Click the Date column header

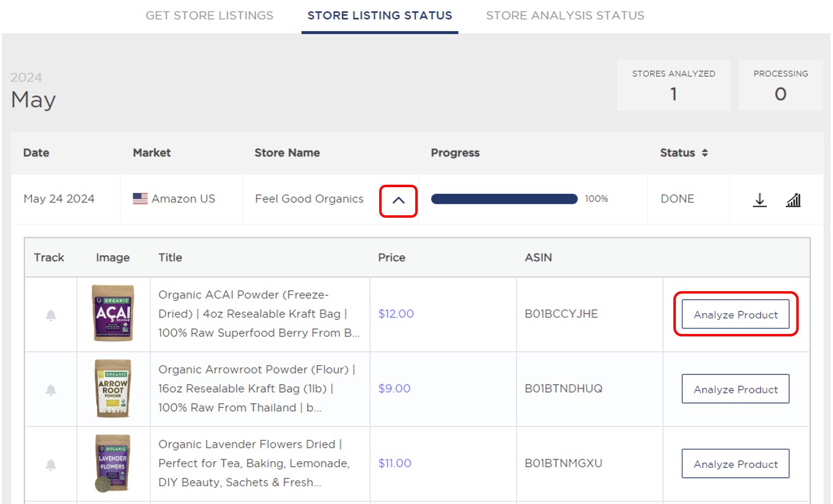[x=36, y=153]
